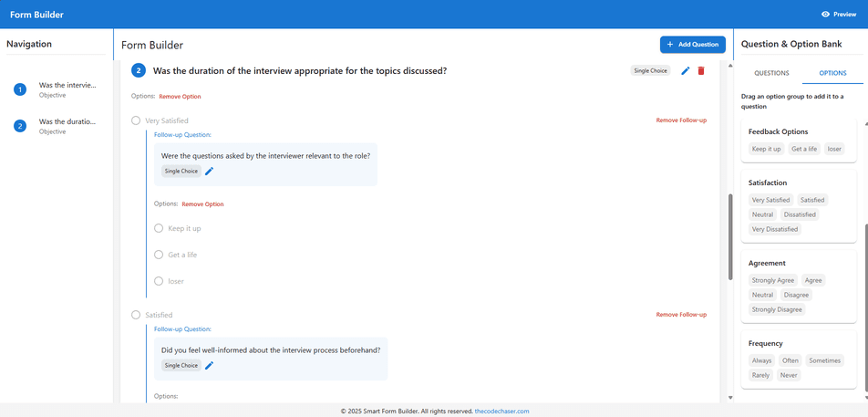The width and height of the screenshot is (868, 417).
Task: Select the 'Very Satisfied' radio button
Action: pyautogui.click(x=136, y=120)
